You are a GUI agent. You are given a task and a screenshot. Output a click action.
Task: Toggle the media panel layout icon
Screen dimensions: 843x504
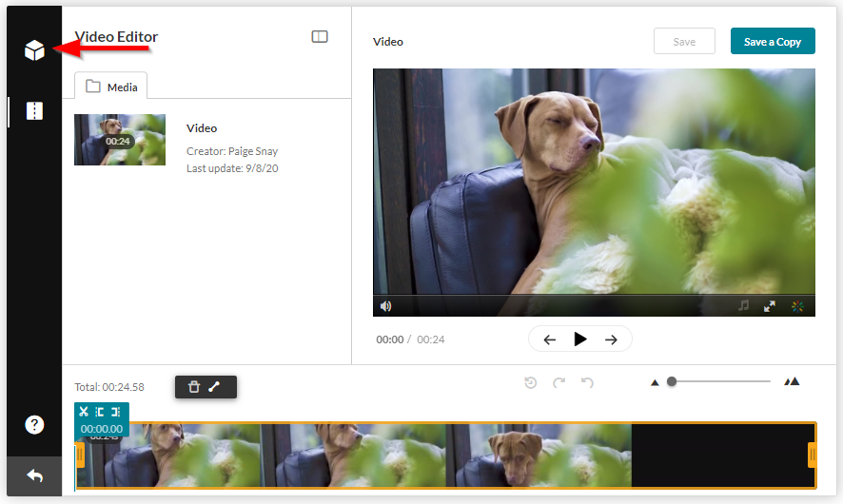(x=320, y=37)
